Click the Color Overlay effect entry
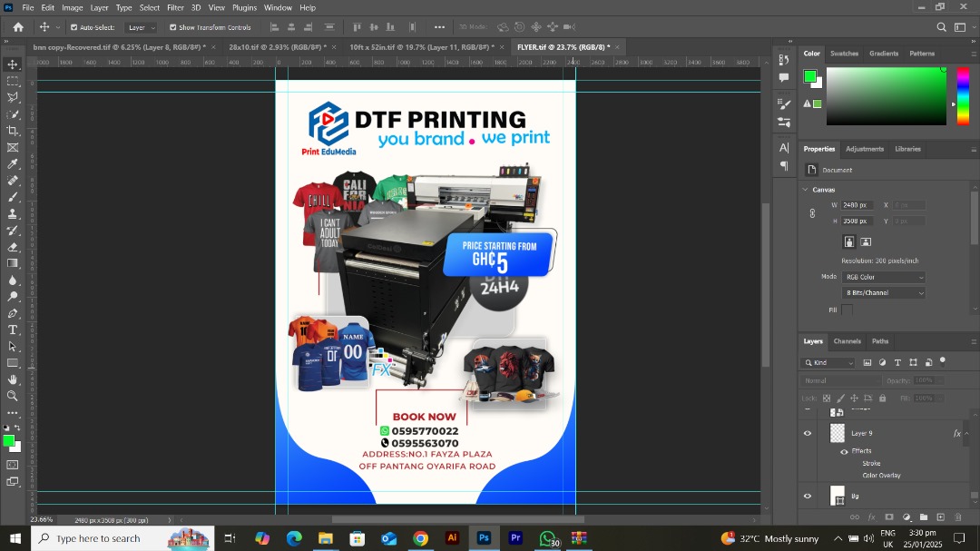The width and height of the screenshot is (980, 551). (x=881, y=476)
